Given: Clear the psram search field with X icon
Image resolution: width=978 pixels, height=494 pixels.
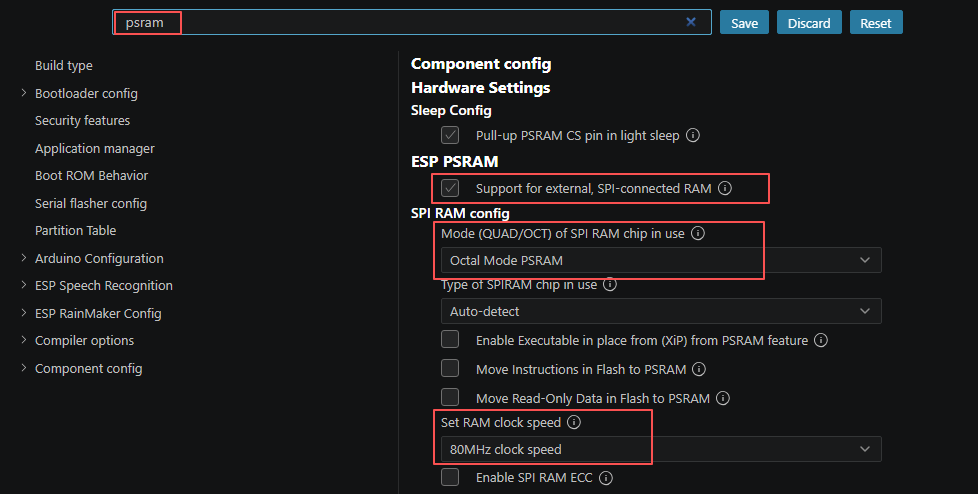Looking at the screenshot, I should (x=691, y=22).
